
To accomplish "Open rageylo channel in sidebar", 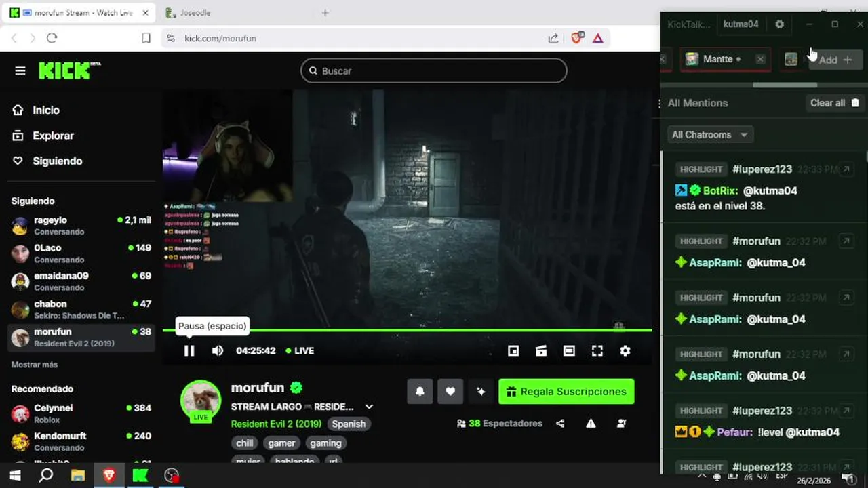I will click(81, 226).
